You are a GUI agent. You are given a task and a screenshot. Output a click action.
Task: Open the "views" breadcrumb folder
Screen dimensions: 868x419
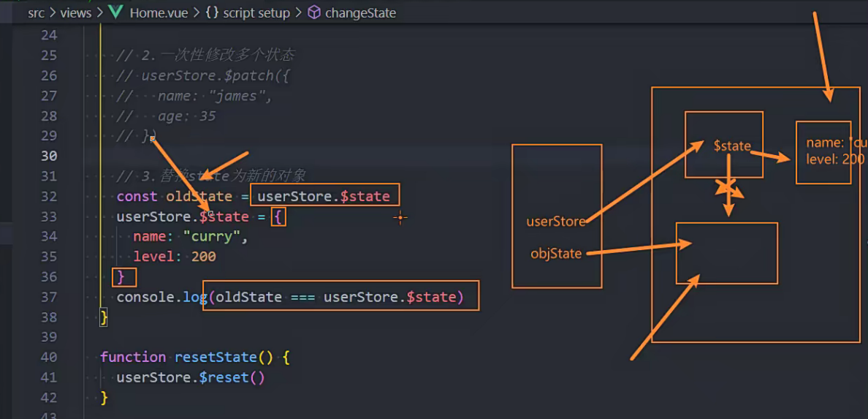tap(76, 13)
